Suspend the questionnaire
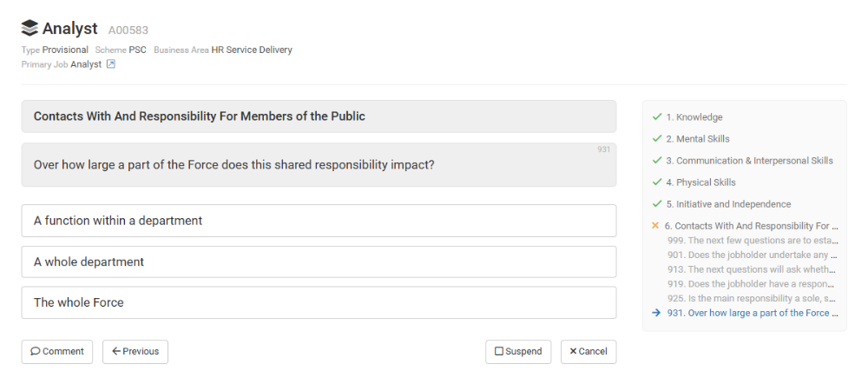This screenshot has width=868, height=391. [518, 352]
